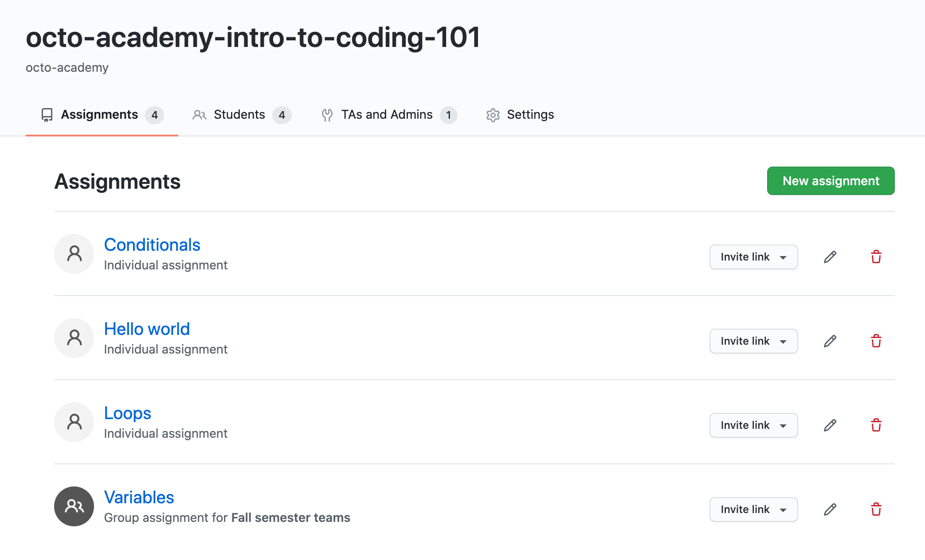This screenshot has height=560, width=925.
Task: Open the octo-academy organization link
Action: pyautogui.click(x=67, y=67)
